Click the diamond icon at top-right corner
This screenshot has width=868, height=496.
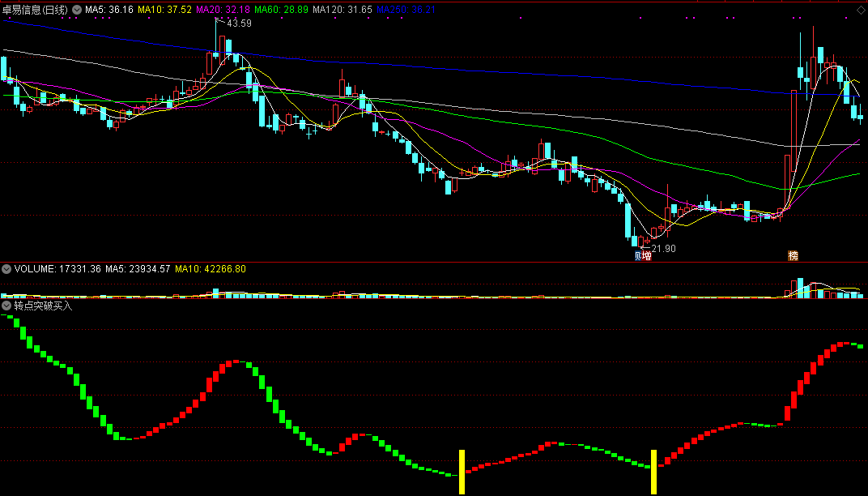click(860, 10)
